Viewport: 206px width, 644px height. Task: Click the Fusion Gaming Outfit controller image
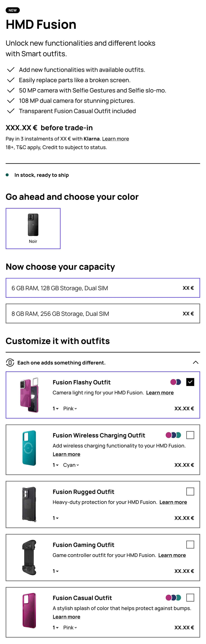tap(29, 557)
